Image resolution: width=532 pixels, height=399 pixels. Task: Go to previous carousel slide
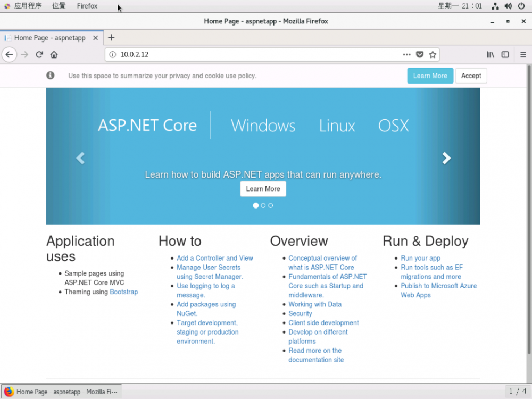coord(80,158)
